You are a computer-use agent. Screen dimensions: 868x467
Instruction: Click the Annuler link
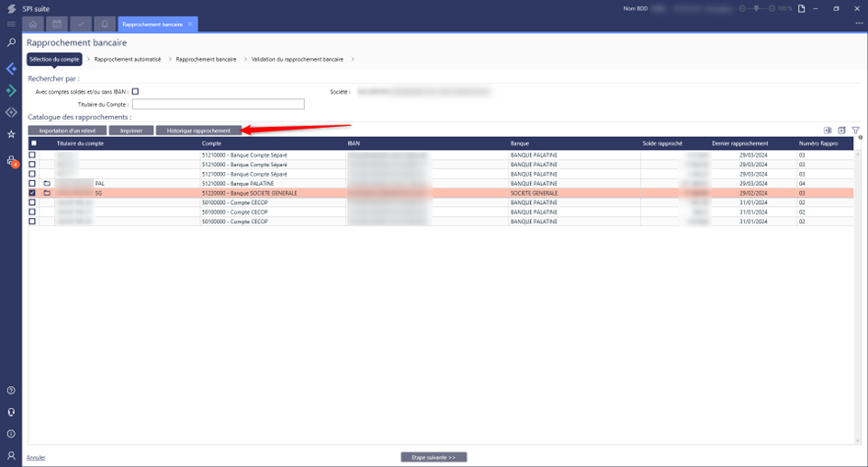click(x=36, y=458)
